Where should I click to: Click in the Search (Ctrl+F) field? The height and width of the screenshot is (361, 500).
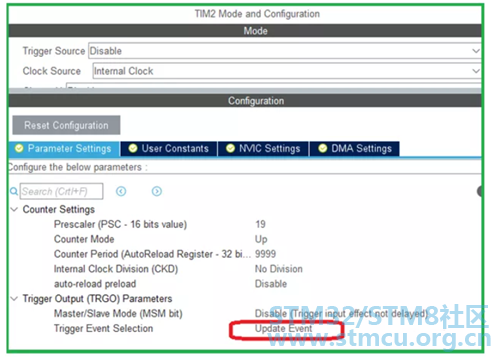click(61, 191)
